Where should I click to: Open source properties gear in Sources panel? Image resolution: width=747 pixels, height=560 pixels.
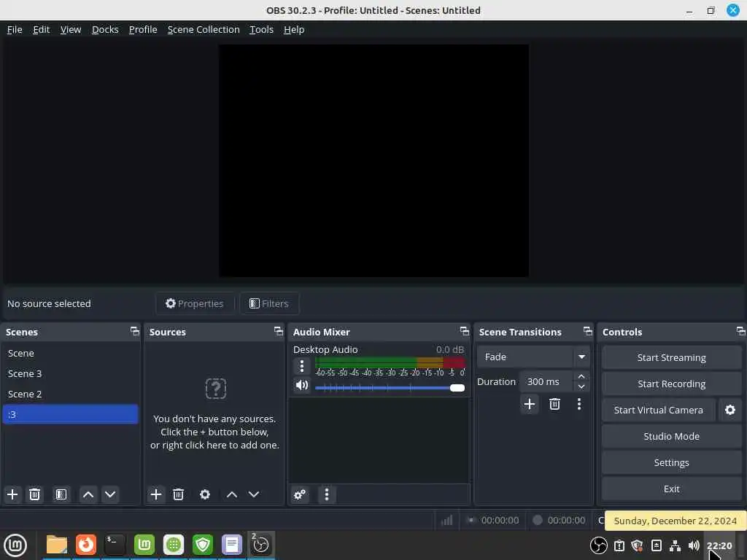pos(205,494)
